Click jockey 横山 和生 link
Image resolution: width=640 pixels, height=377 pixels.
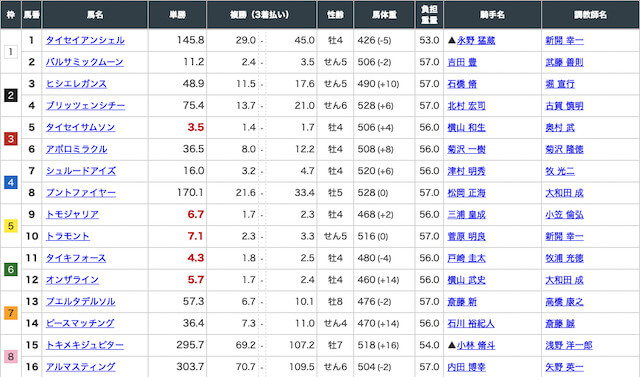(x=467, y=128)
